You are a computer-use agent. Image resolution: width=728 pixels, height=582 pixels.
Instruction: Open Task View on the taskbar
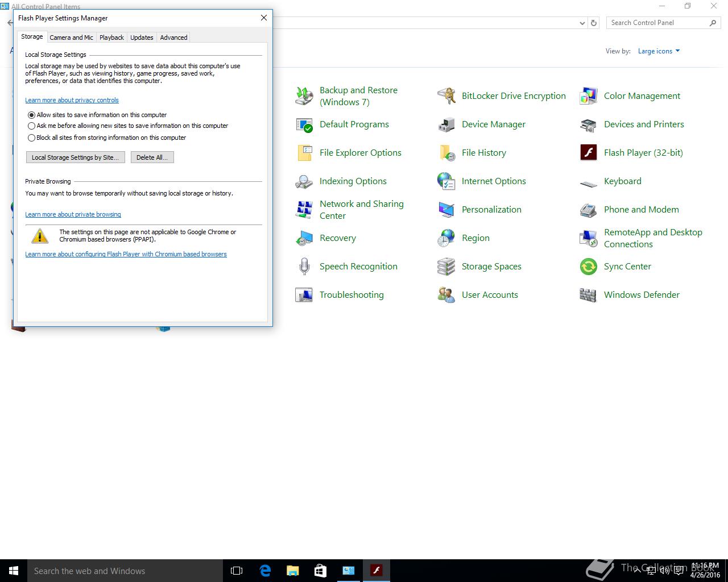[237, 571]
